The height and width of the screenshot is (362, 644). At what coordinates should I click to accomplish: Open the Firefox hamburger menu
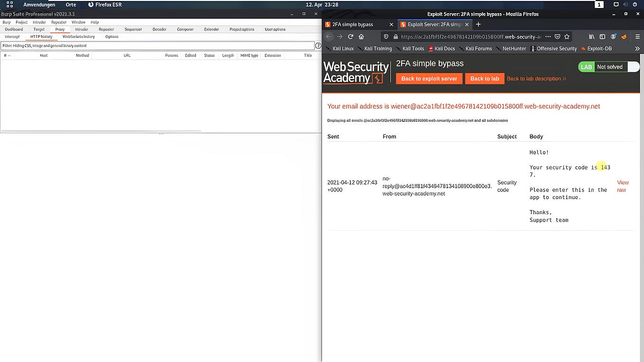637,36
